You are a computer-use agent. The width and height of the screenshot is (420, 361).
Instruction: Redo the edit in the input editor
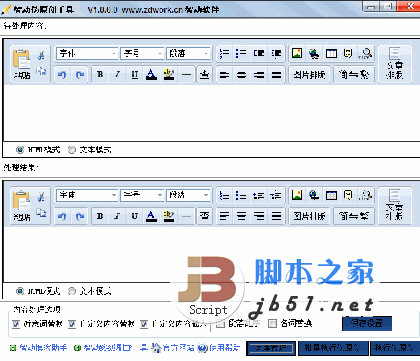pyautogui.click(x=80, y=75)
